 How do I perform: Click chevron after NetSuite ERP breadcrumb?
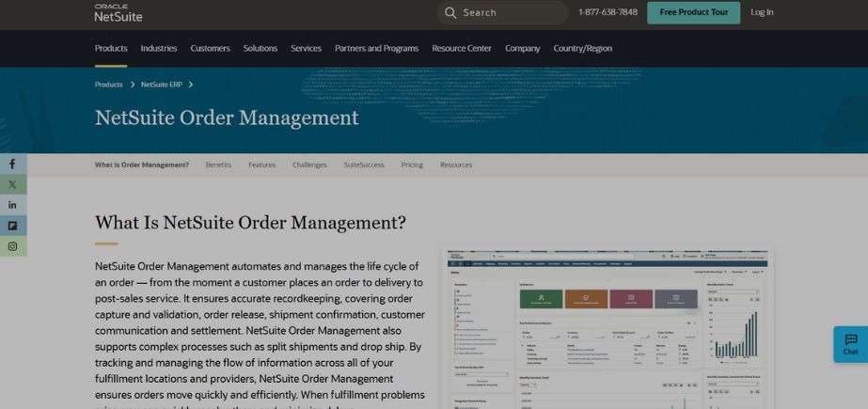(190, 85)
